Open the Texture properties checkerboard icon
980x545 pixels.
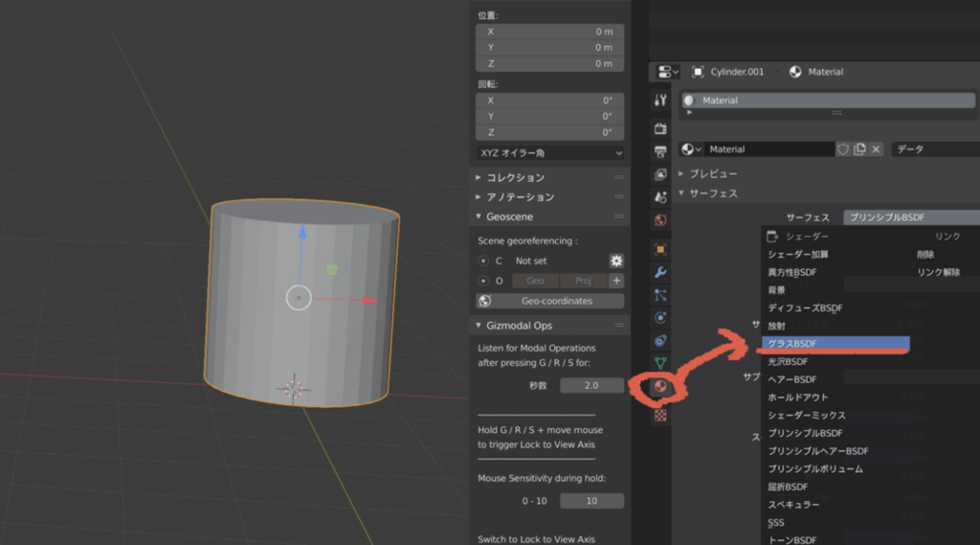point(659,415)
